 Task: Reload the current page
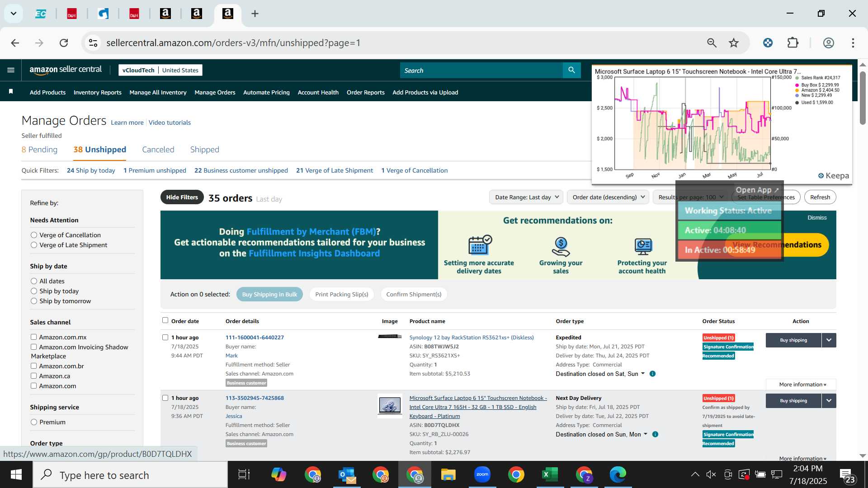tap(64, 43)
